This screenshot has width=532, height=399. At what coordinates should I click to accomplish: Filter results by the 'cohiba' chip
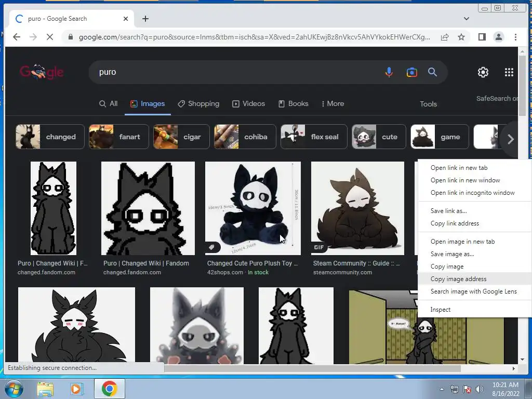pyautogui.click(x=245, y=137)
